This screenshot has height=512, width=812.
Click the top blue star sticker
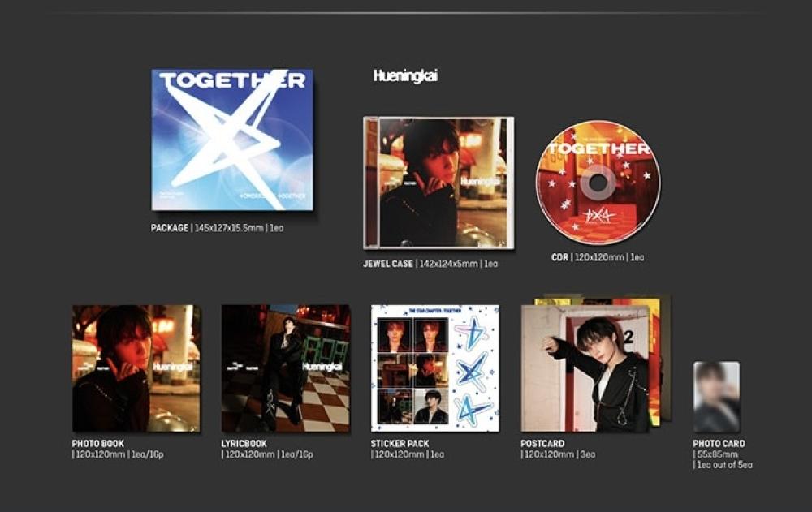click(472, 334)
